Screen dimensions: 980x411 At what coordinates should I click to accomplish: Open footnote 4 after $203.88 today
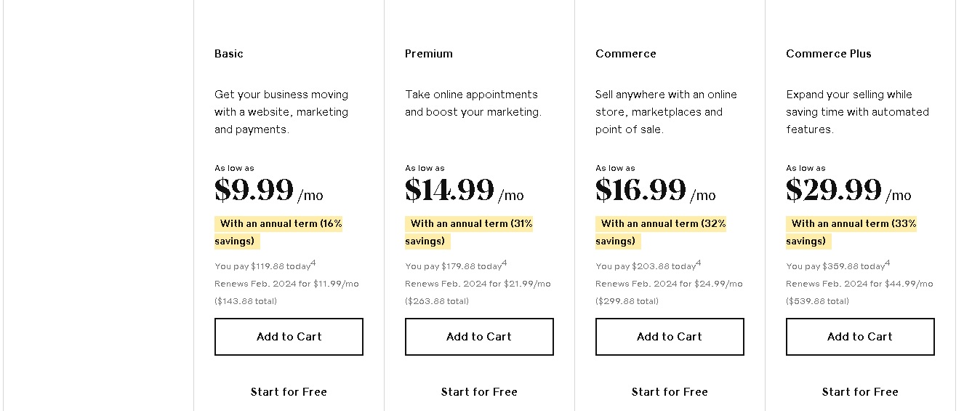coord(698,263)
